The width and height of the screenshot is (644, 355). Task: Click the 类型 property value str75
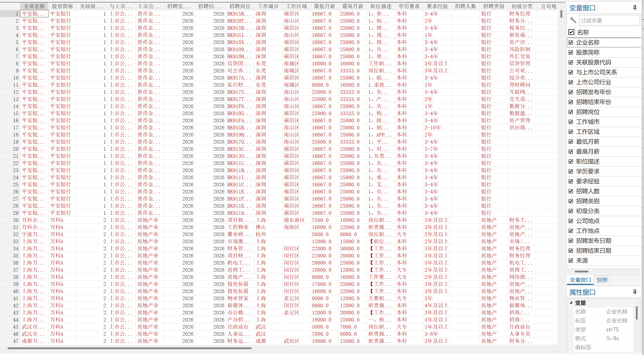point(612,330)
